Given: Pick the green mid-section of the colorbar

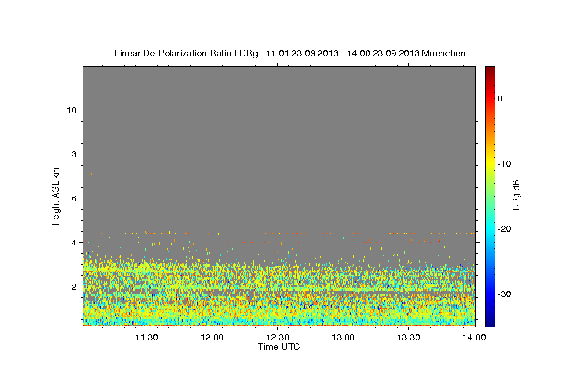Looking at the screenshot, I should click(490, 196).
